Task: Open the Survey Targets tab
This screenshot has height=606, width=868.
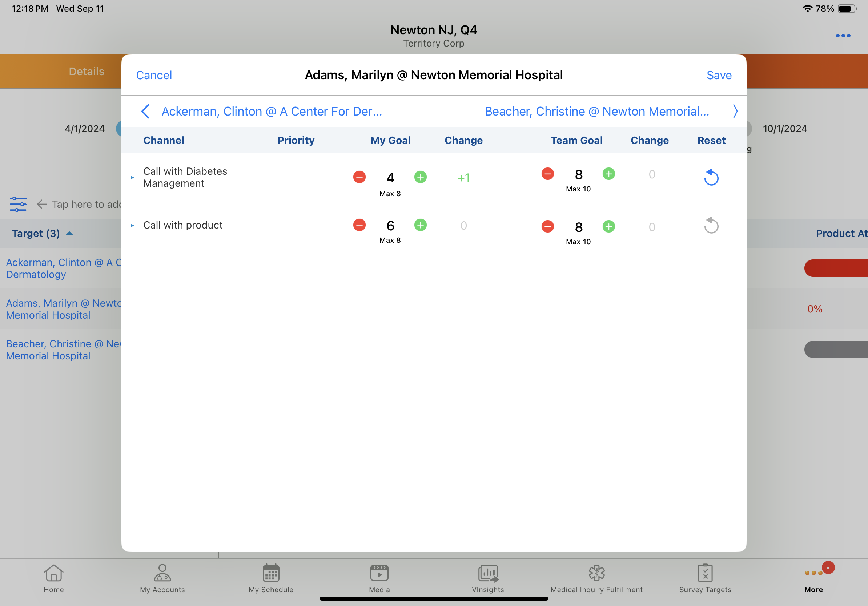Action: pos(705,578)
